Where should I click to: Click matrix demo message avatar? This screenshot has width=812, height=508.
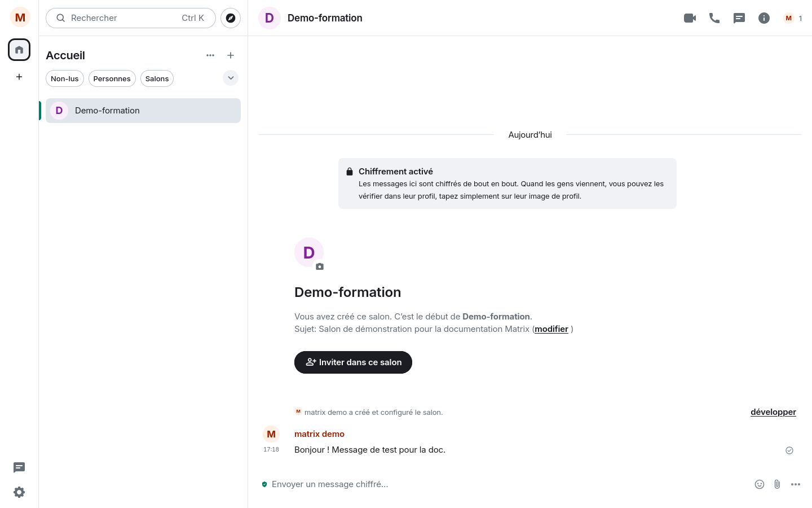click(271, 434)
